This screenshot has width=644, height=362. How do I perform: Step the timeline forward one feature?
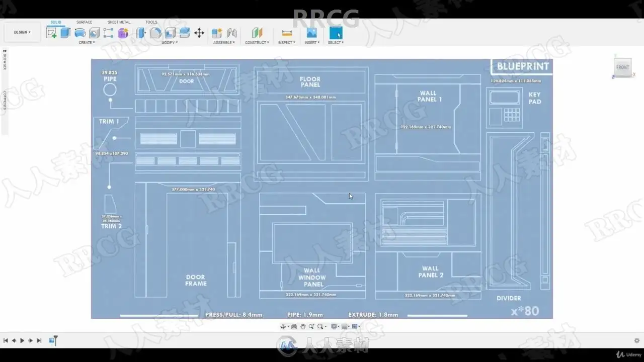point(31,340)
